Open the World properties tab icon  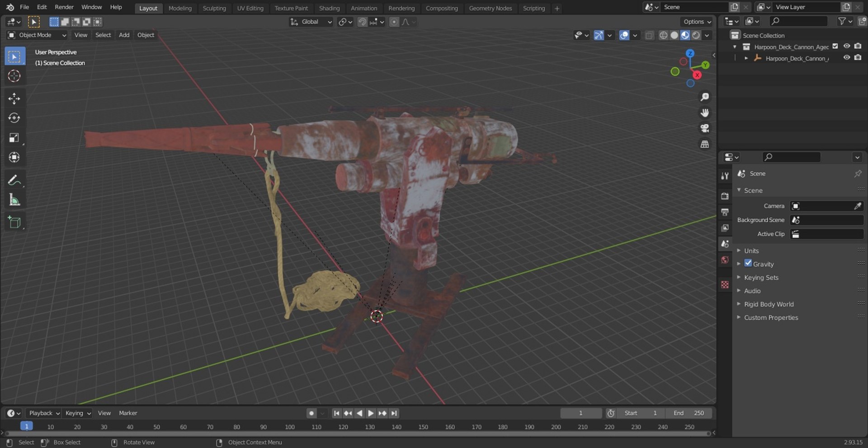pyautogui.click(x=725, y=260)
